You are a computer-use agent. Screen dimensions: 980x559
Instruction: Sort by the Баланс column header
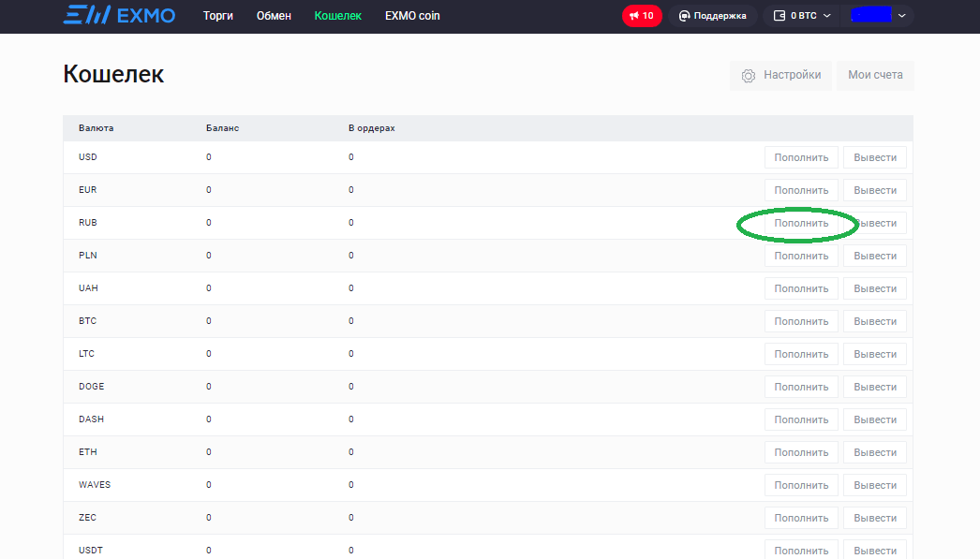click(x=222, y=128)
